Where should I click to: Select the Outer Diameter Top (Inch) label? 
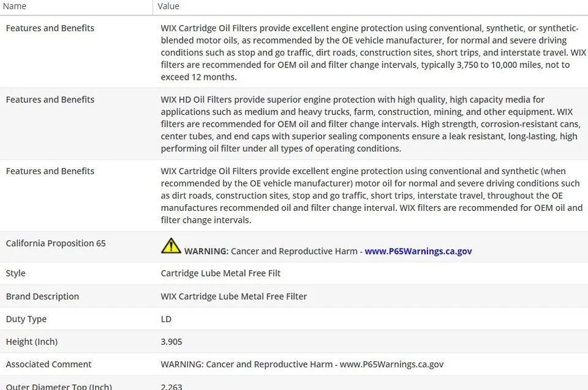click(x=59, y=386)
